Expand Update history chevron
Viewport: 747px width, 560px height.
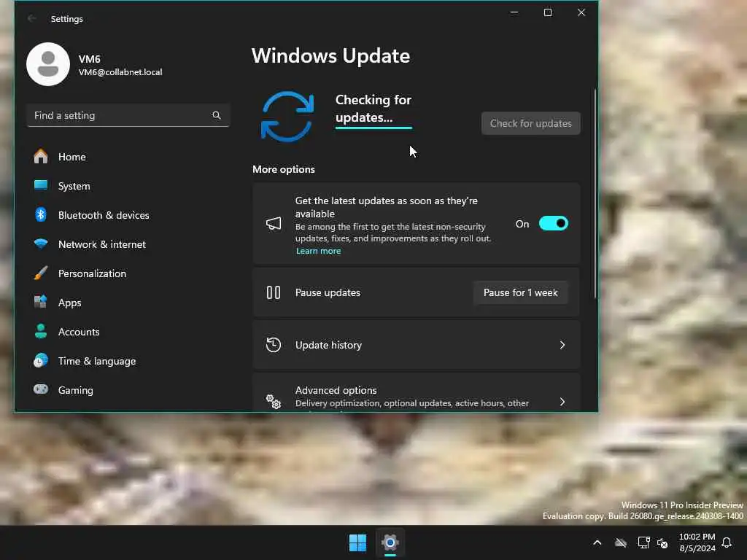[562, 345]
